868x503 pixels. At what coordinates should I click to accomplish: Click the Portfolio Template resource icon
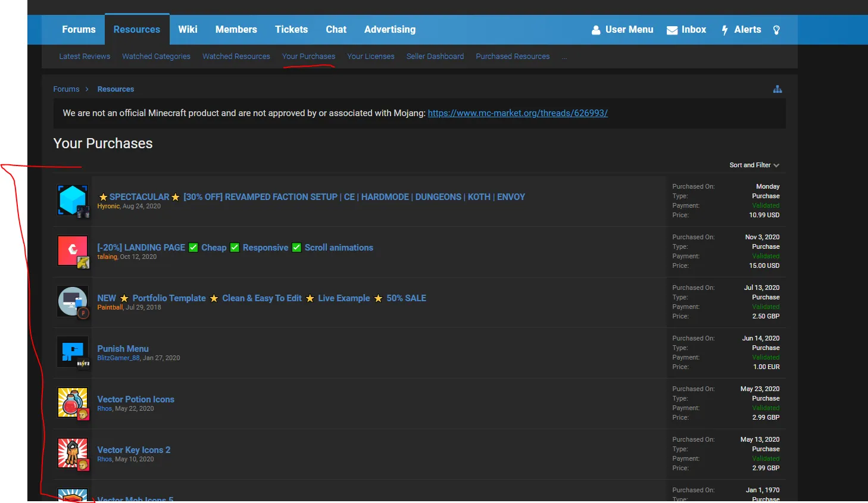(x=73, y=301)
